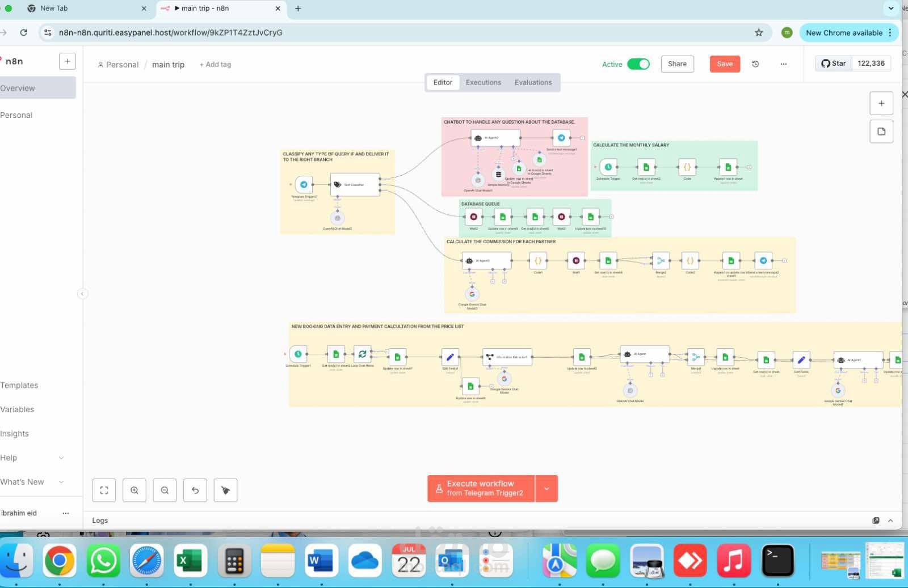Collapse the left sidebar chevron

(82, 294)
